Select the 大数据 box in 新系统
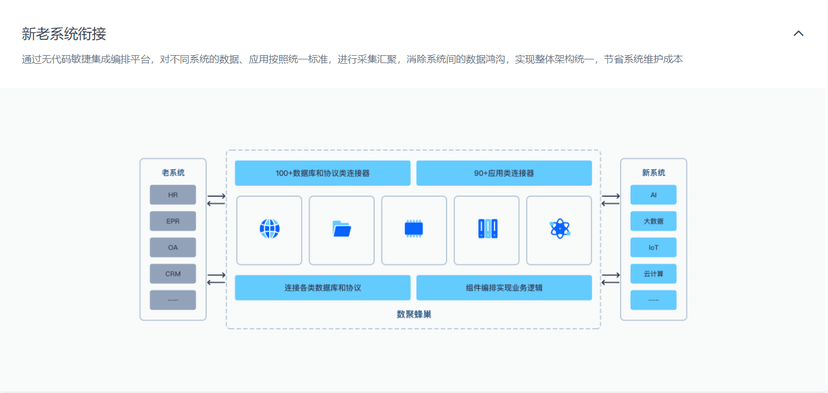The height and width of the screenshot is (393, 828). point(653,221)
